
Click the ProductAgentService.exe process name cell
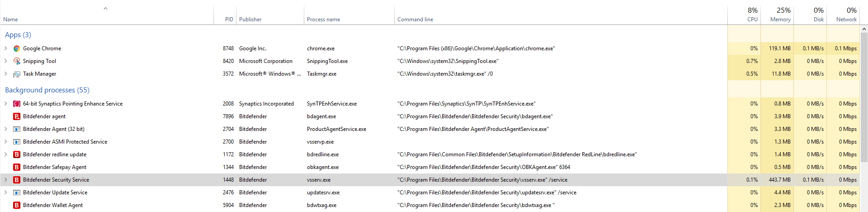[336, 129]
